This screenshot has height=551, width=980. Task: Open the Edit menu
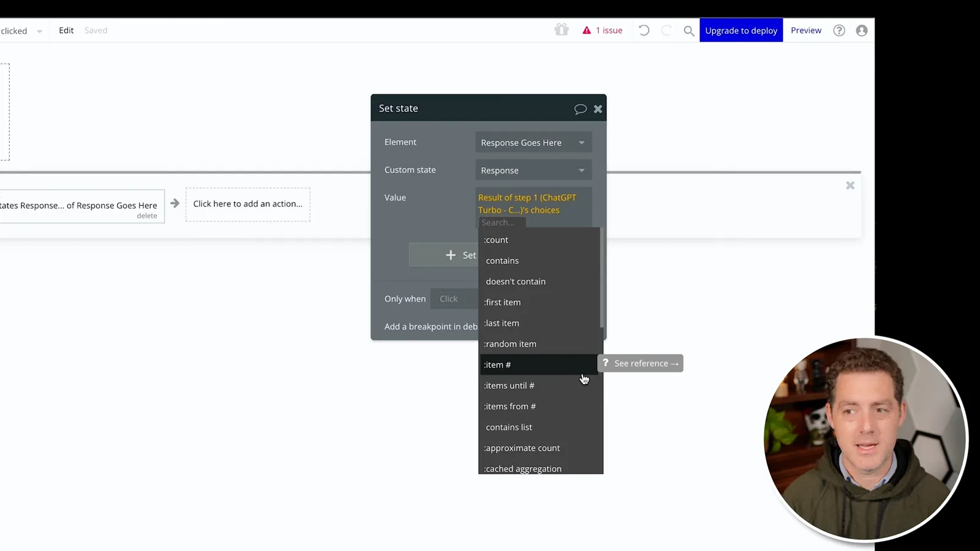pyautogui.click(x=66, y=30)
